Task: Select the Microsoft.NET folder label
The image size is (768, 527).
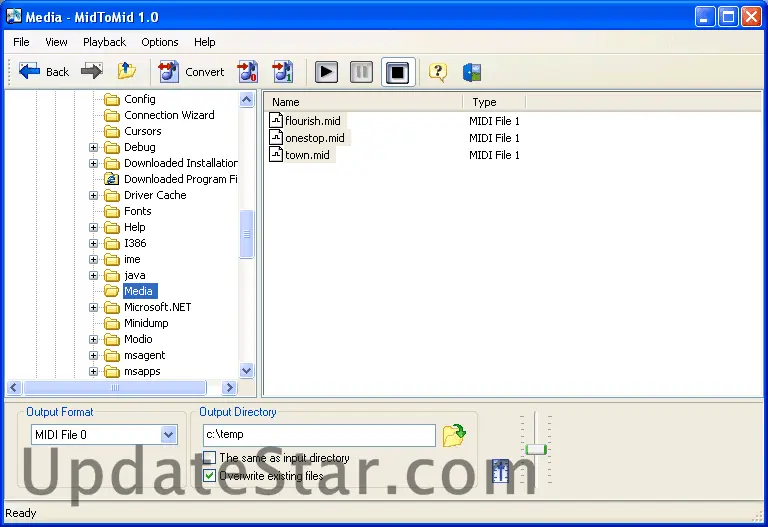Action: point(157,307)
